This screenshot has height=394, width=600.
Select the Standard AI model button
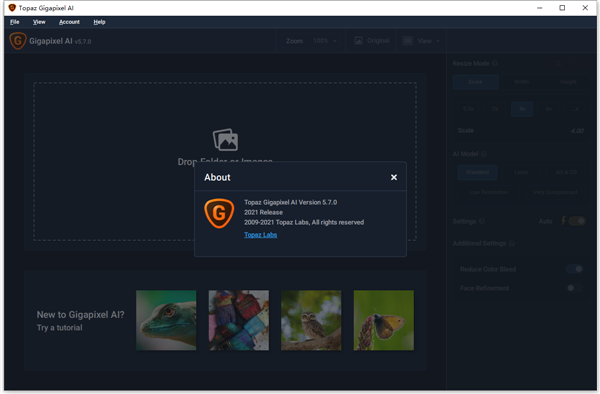click(478, 172)
